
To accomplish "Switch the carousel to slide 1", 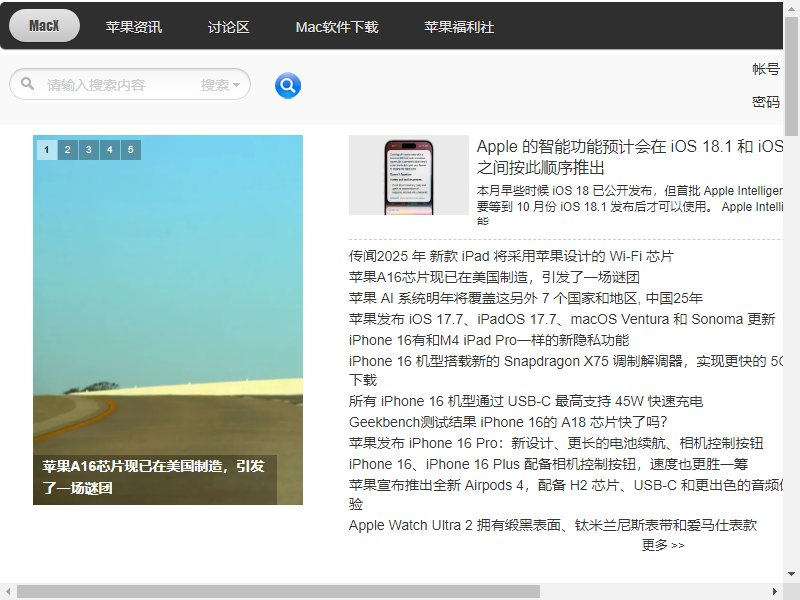I will click(47, 149).
